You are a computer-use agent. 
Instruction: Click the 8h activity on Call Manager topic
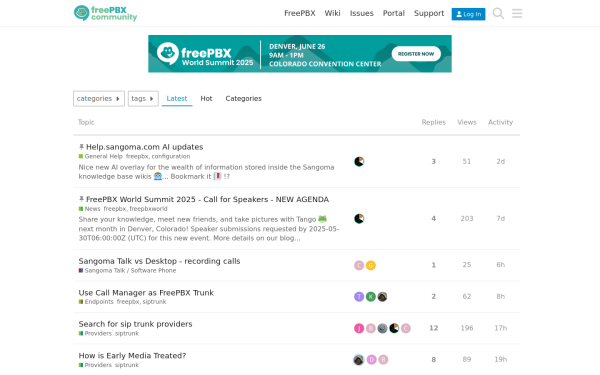[501, 297]
